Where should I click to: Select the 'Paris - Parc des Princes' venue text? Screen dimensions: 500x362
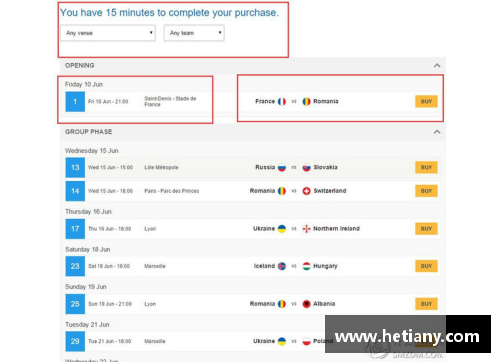tap(172, 191)
